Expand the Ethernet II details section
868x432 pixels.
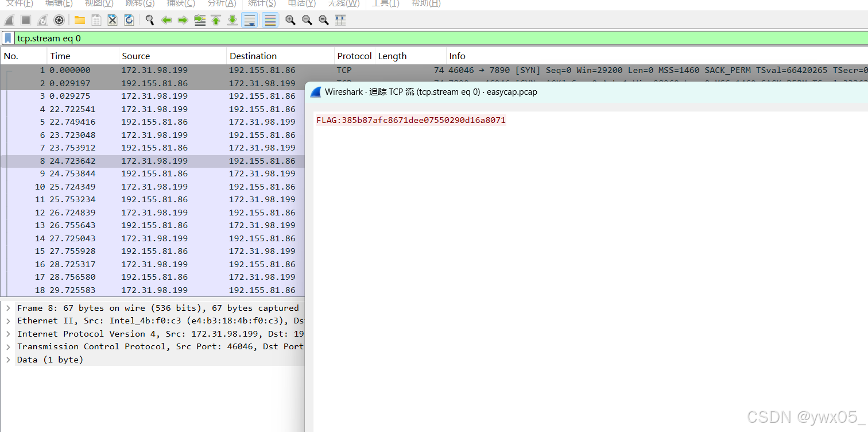[7, 321]
